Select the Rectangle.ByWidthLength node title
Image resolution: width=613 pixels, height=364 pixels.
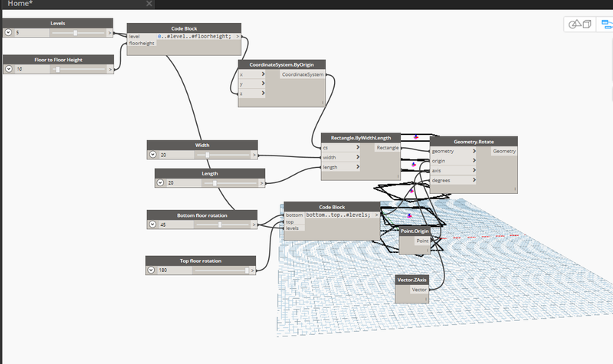[360, 138]
